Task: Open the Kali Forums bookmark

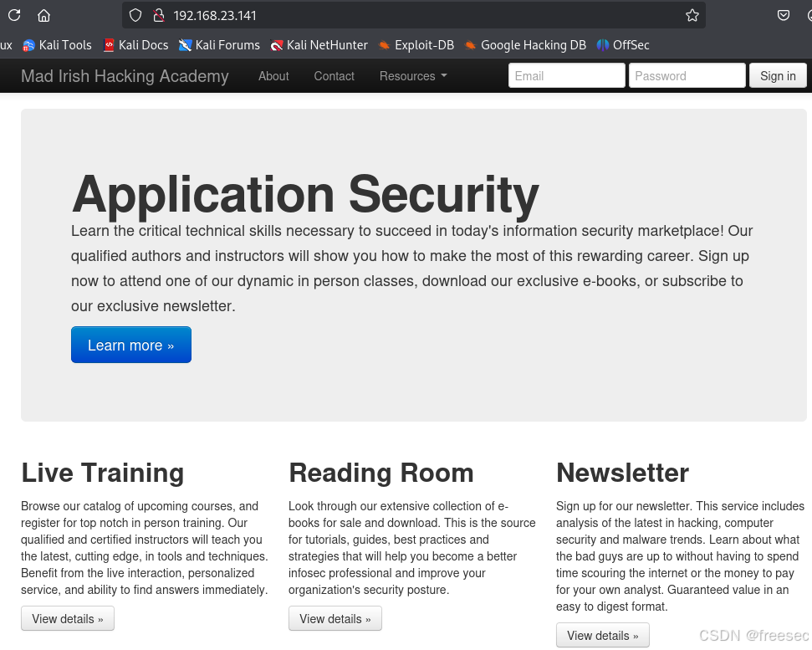Action: point(220,45)
